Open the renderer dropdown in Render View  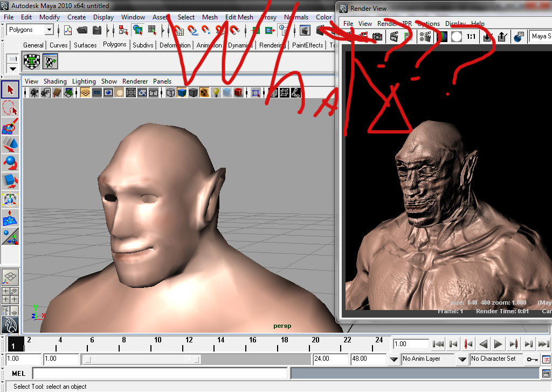coord(540,36)
